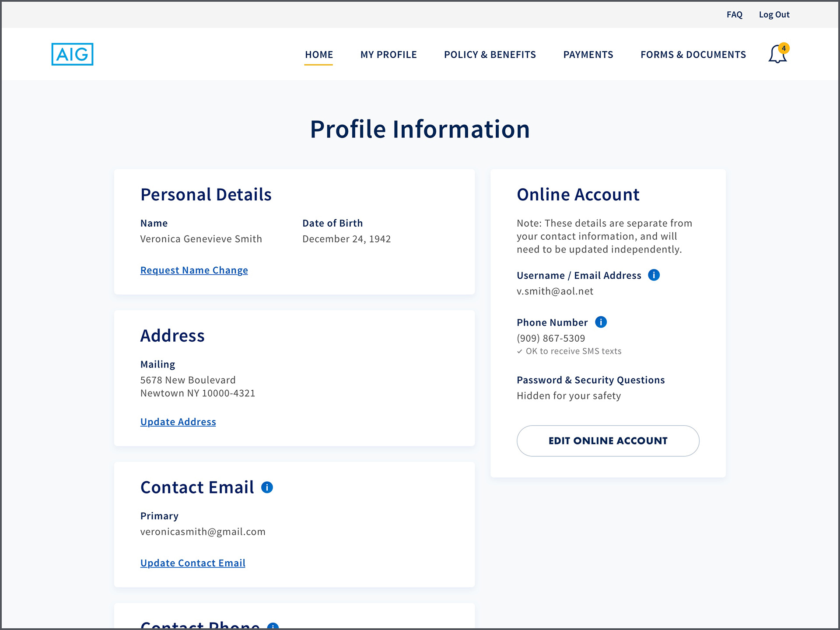Screen dimensions: 840x630
Task: Click info icon beside Phone Number
Action: click(x=601, y=322)
